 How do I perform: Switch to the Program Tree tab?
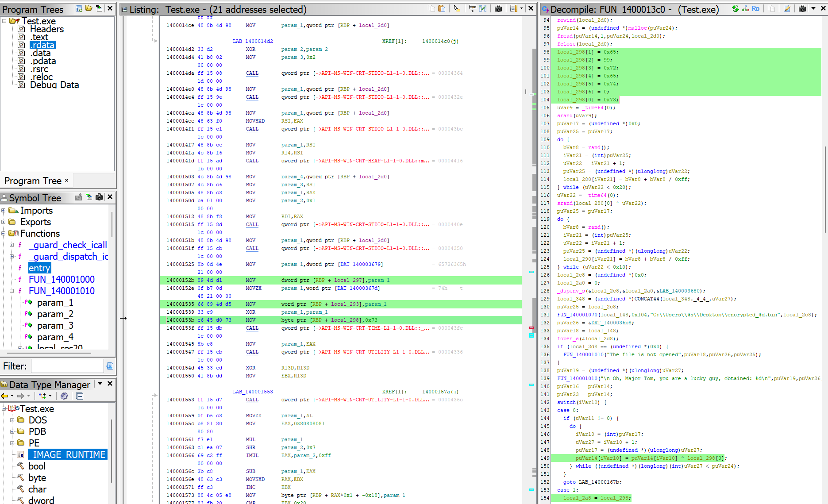coord(33,181)
